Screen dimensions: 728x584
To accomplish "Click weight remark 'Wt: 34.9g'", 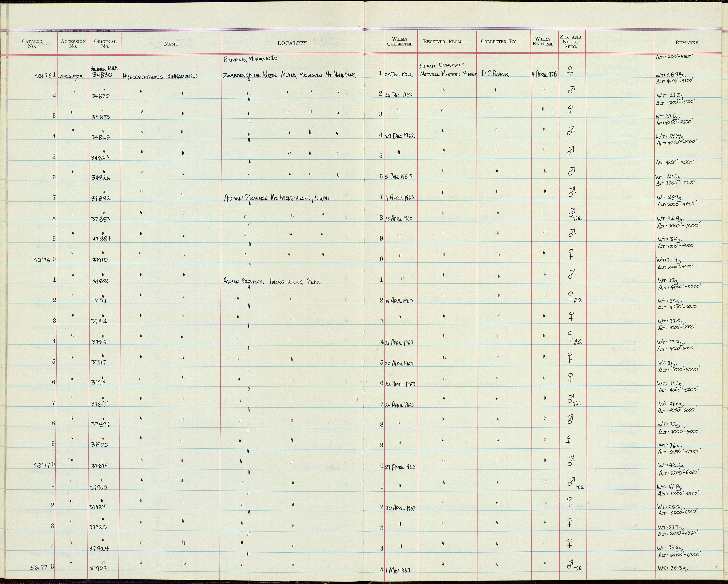I will (x=670, y=260).
